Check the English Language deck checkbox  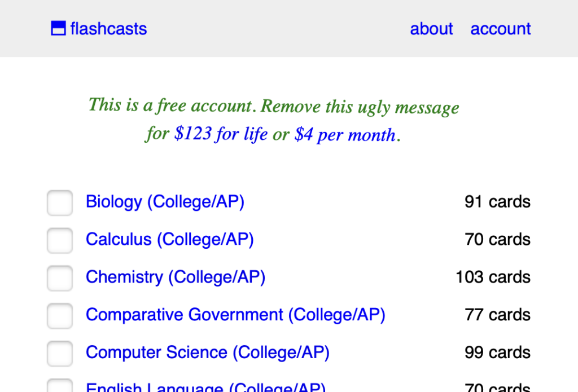point(60,387)
